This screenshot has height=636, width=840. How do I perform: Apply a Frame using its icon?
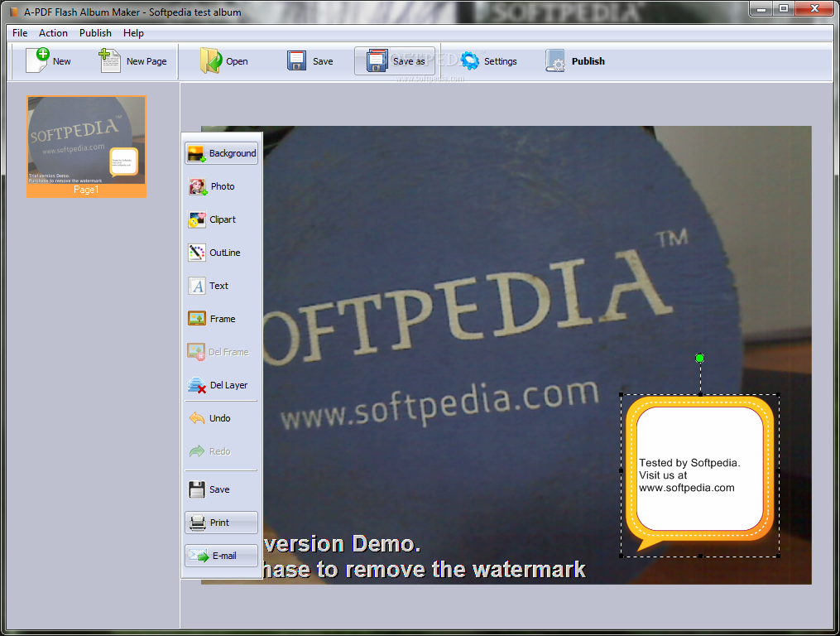point(197,319)
